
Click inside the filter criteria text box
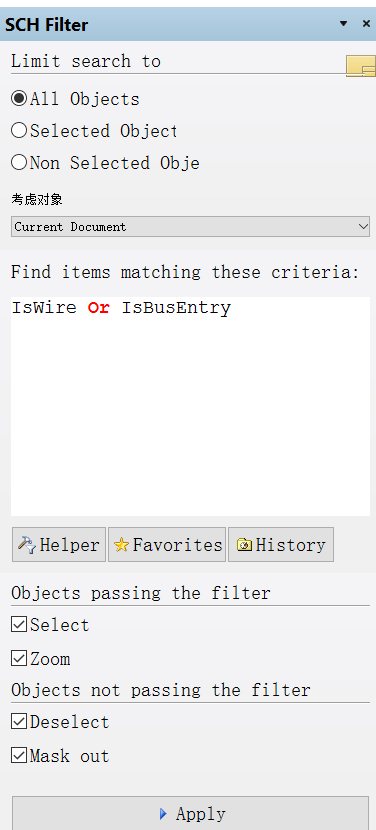pos(190,406)
